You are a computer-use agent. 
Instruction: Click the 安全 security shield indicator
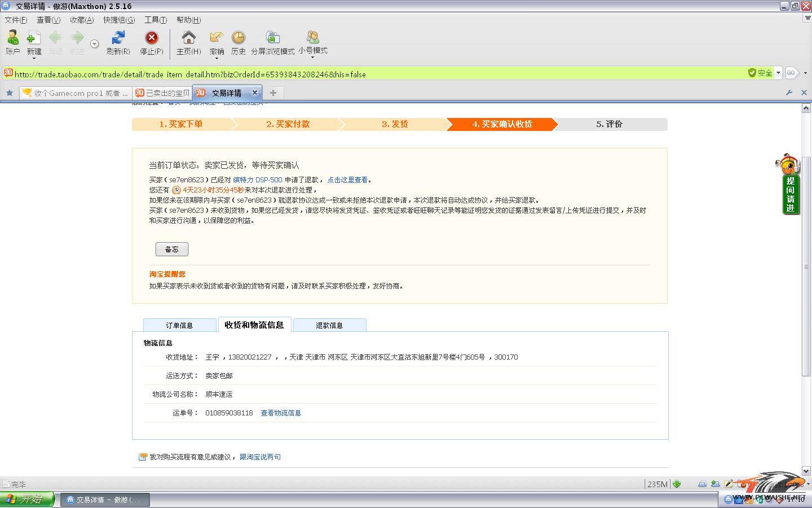pyautogui.click(x=760, y=73)
